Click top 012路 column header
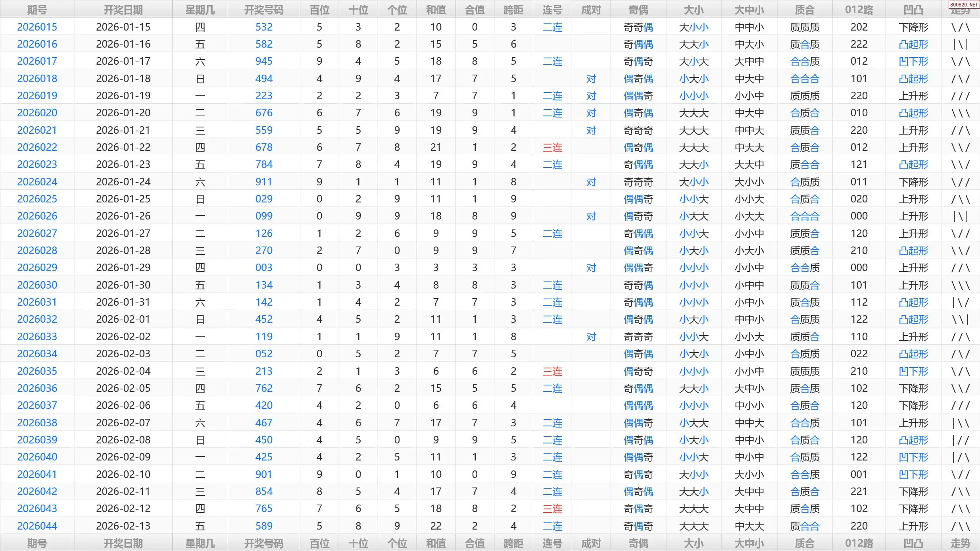The height and width of the screenshot is (551, 980). [x=859, y=10]
